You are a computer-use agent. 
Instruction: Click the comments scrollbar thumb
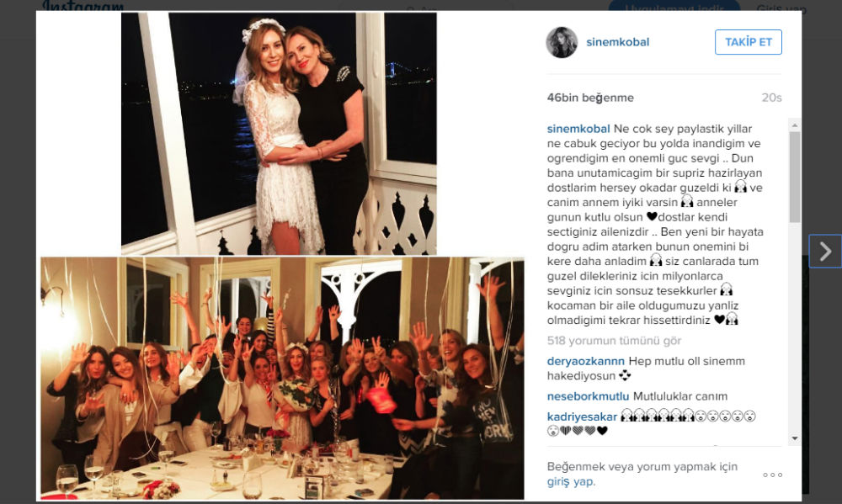coord(795,178)
